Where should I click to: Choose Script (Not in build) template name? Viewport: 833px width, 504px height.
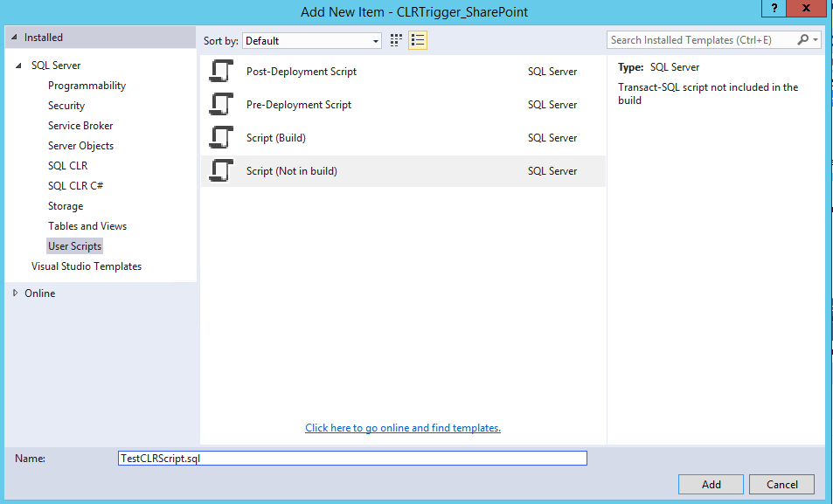click(292, 171)
